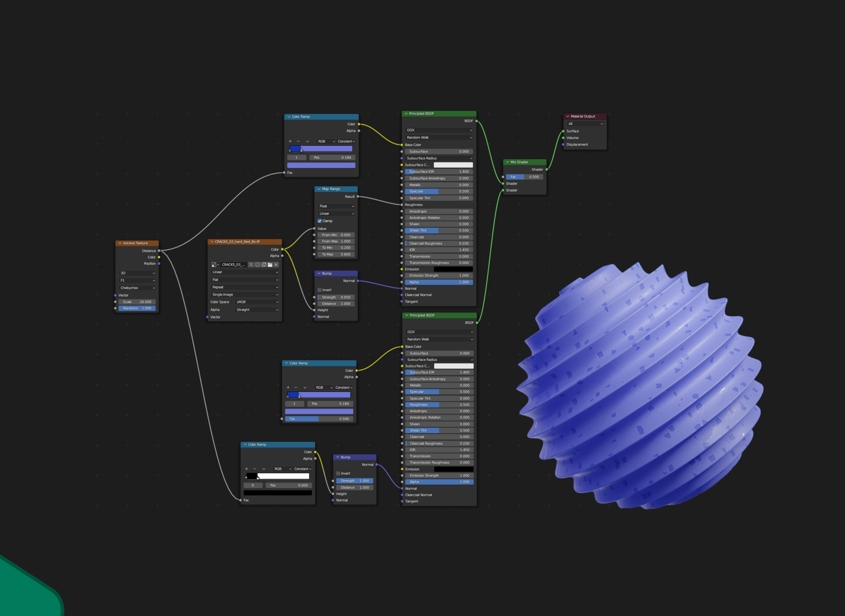The image size is (845, 616).
Task: Click the CRACKS_03 image name field
Action: coord(233,265)
